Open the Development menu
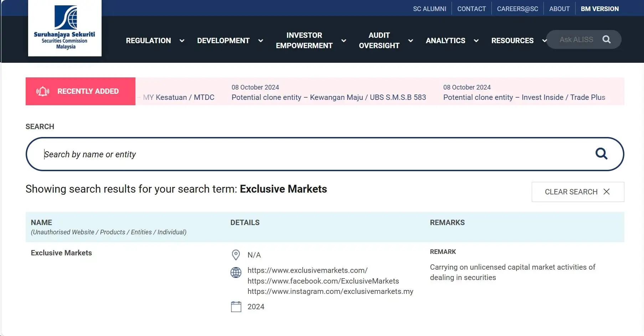644x336 pixels. point(223,41)
